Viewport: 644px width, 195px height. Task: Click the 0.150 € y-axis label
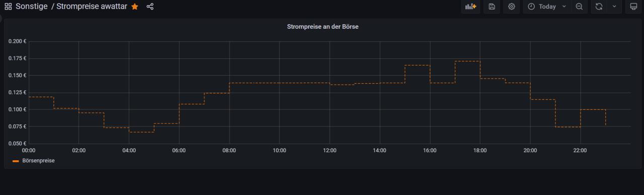[18, 76]
